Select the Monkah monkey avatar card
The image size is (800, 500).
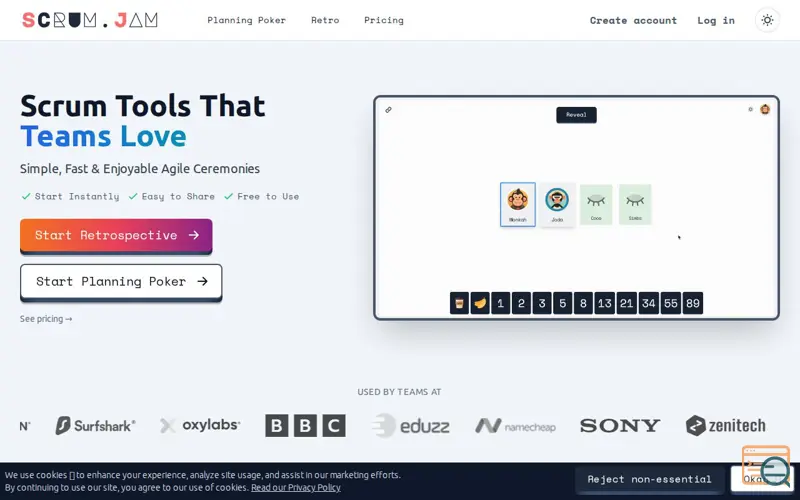518,204
